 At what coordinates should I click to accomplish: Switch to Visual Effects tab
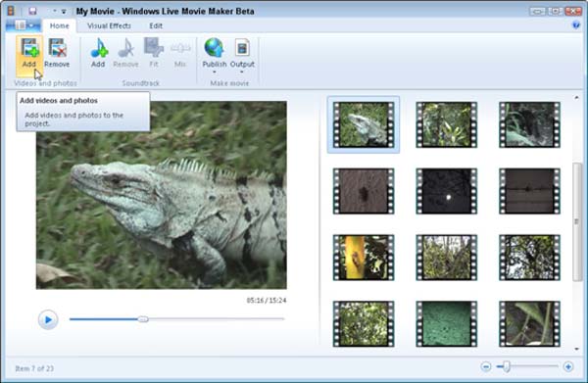[109, 25]
